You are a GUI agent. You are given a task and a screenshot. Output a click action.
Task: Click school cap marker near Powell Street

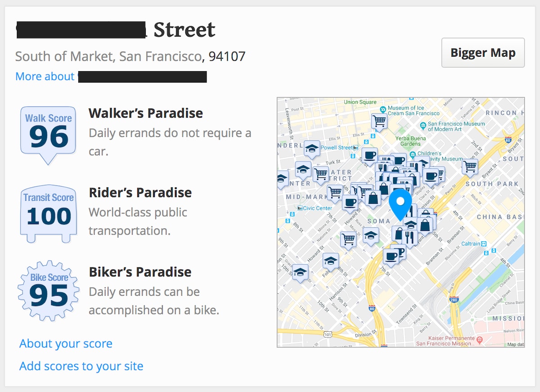311,149
